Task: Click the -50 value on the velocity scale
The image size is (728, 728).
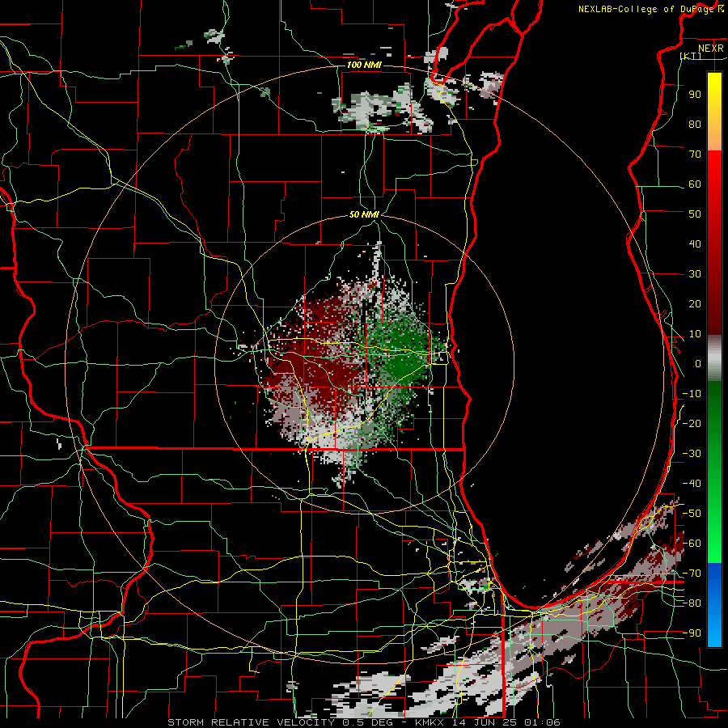Action: [692, 514]
